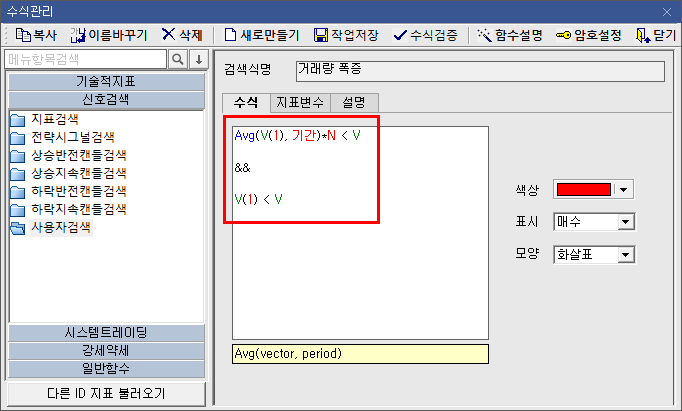
Task: Click the 암호설정 key icon
Action: 563,35
